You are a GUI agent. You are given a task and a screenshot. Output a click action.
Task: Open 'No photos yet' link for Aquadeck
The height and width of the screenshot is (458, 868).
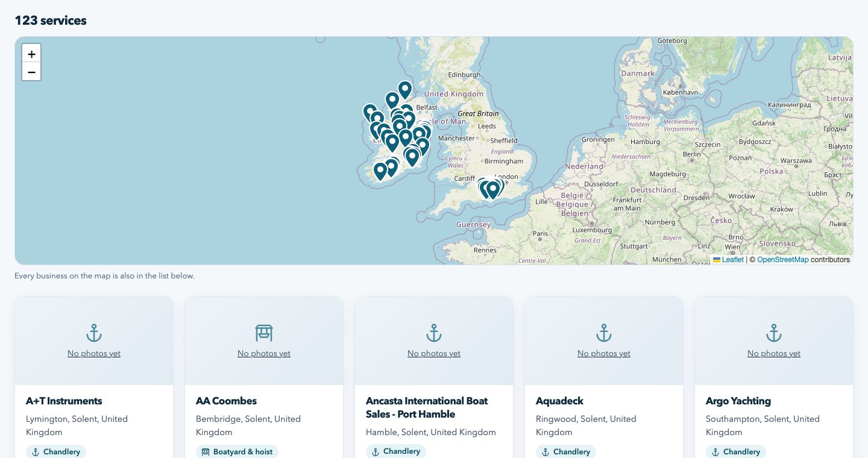(604, 354)
